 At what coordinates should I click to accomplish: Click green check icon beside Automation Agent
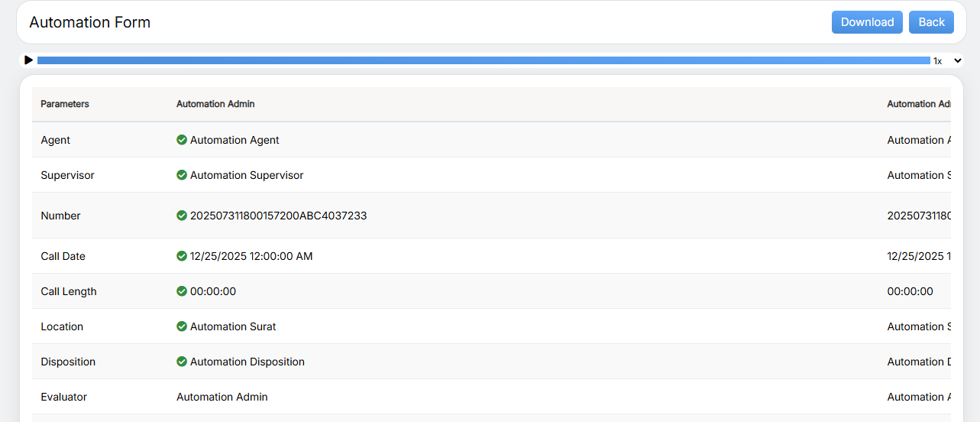[182, 140]
